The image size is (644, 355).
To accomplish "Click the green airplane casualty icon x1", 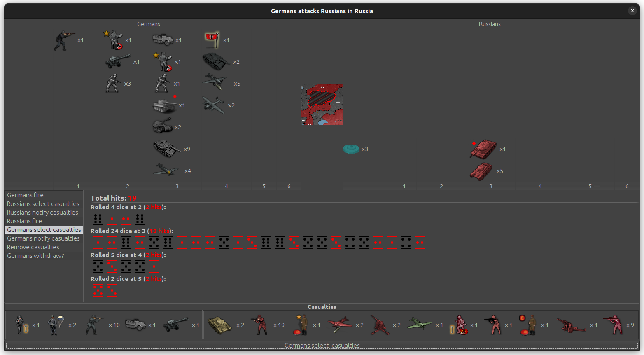I will (420, 324).
